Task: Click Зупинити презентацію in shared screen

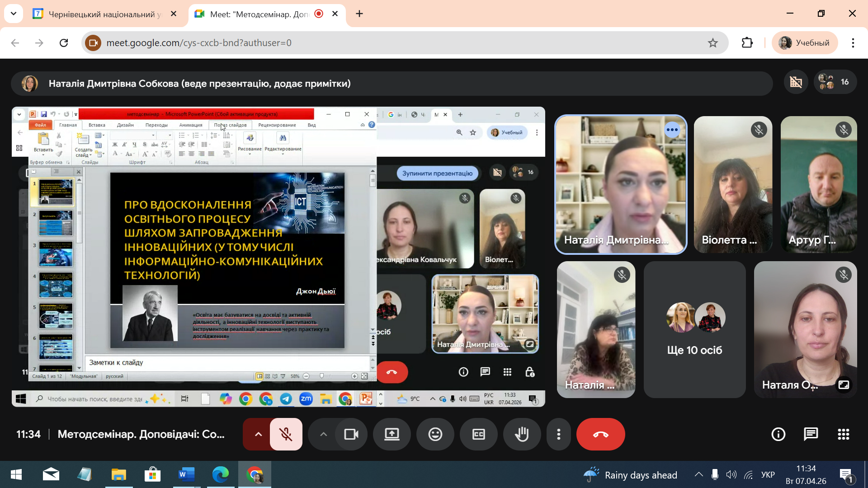Action: pos(437,174)
